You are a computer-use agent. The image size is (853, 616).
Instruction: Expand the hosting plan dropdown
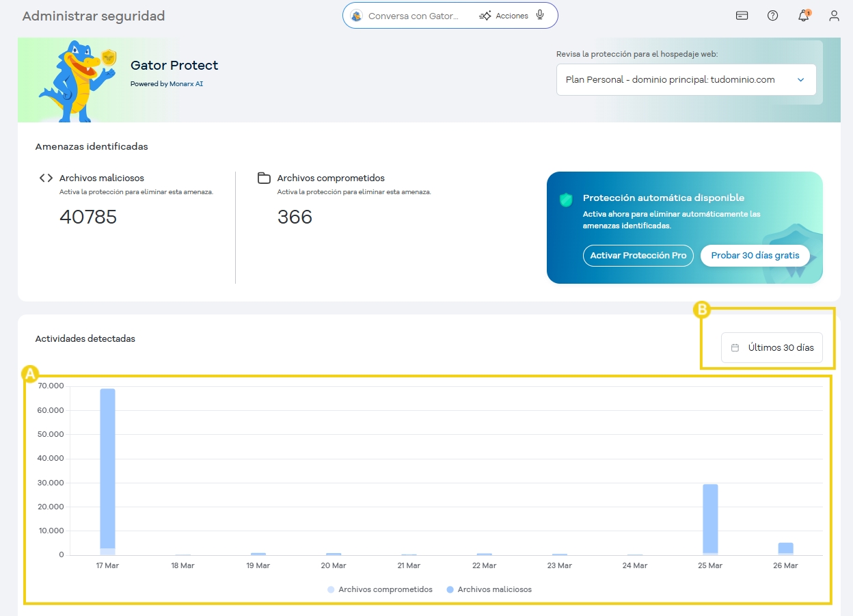686,80
